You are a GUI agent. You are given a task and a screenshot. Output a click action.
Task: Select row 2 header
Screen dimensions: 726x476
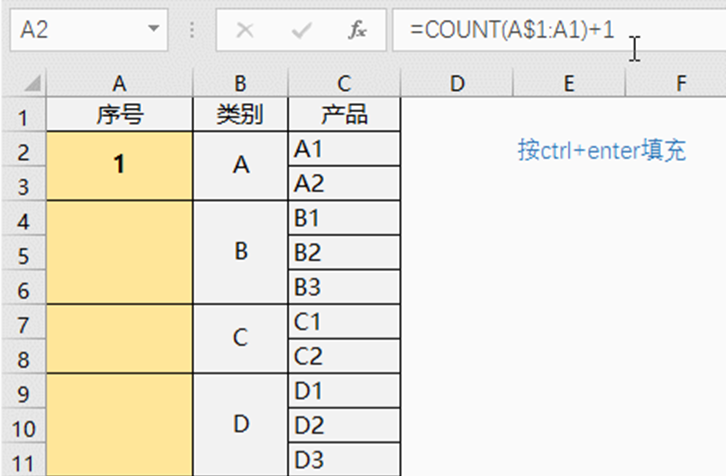point(24,149)
